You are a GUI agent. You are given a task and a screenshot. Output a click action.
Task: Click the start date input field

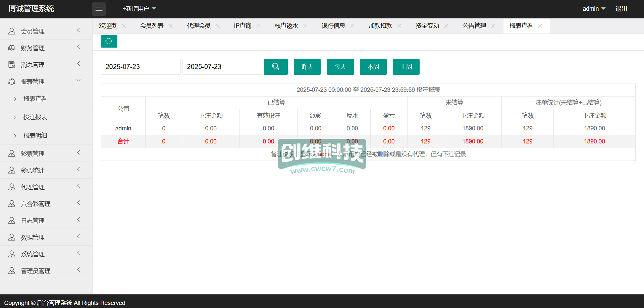pyautogui.click(x=141, y=67)
